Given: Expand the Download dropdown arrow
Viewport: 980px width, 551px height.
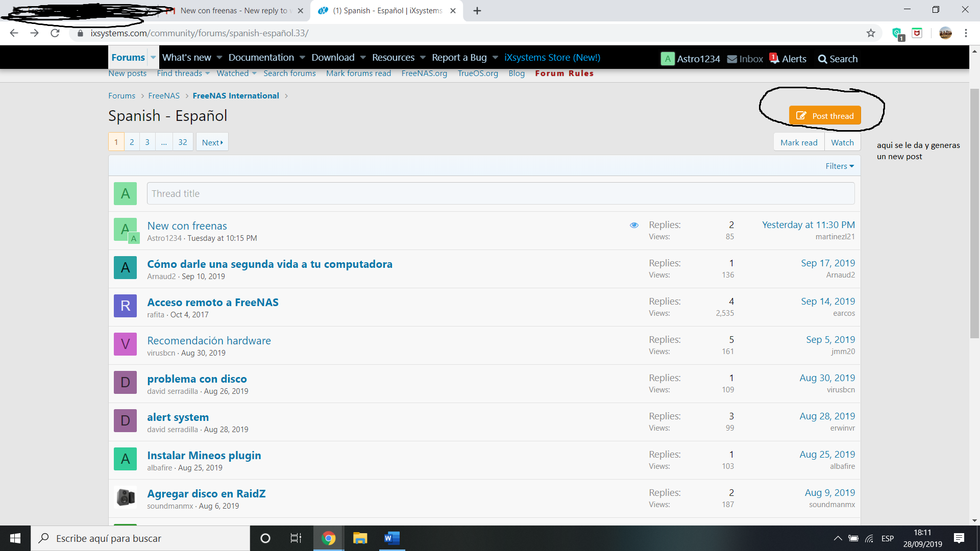Looking at the screenshot, I should pos(363,58).
